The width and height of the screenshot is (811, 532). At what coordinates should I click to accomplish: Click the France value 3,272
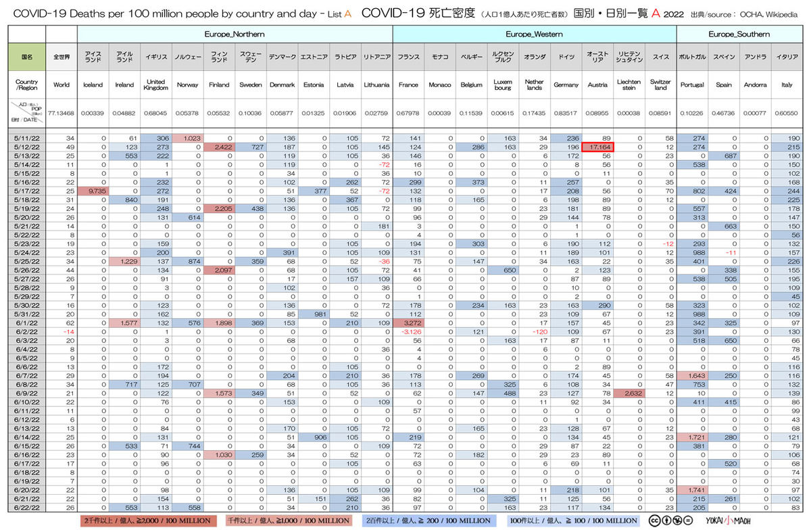coord(408,324)
